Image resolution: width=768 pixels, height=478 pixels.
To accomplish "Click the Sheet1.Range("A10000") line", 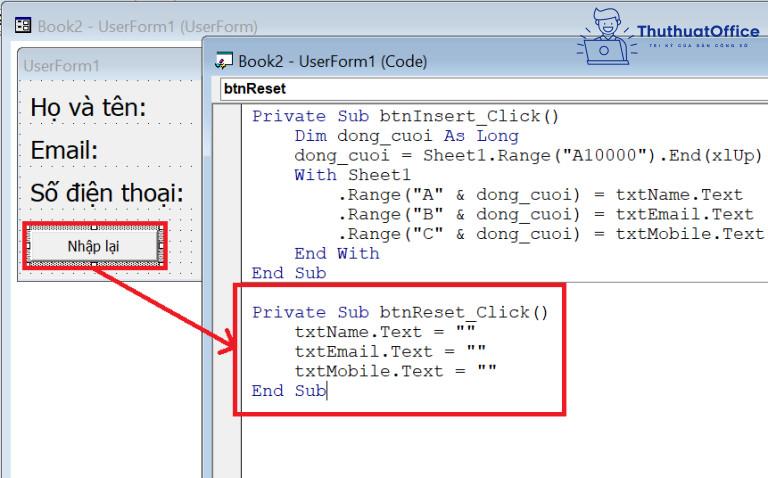I will click(528, 155).
